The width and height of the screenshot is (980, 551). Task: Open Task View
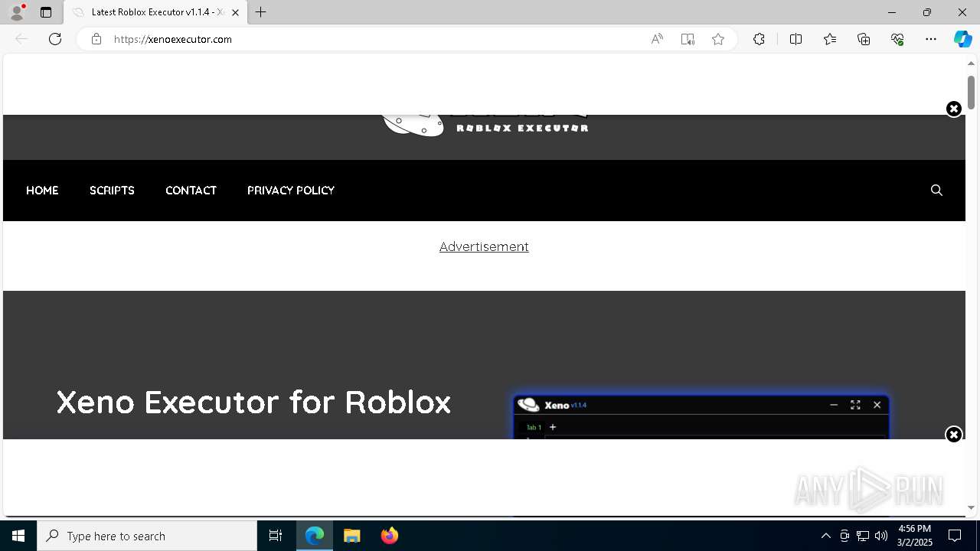pyautogui.click(x=276, y=536)
